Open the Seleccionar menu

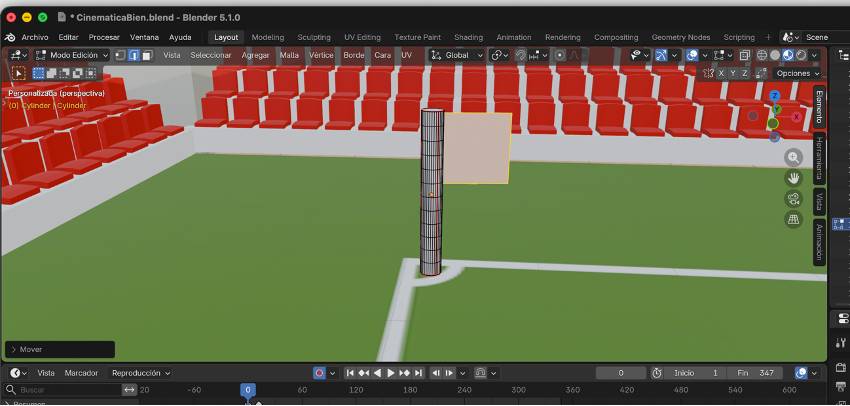tap(210, 55)
